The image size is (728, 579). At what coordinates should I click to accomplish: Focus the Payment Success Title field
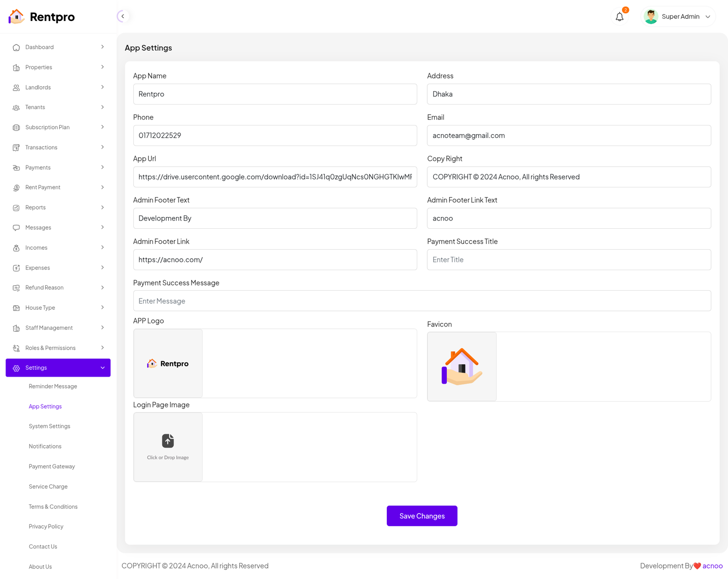[x=569, y=260]
